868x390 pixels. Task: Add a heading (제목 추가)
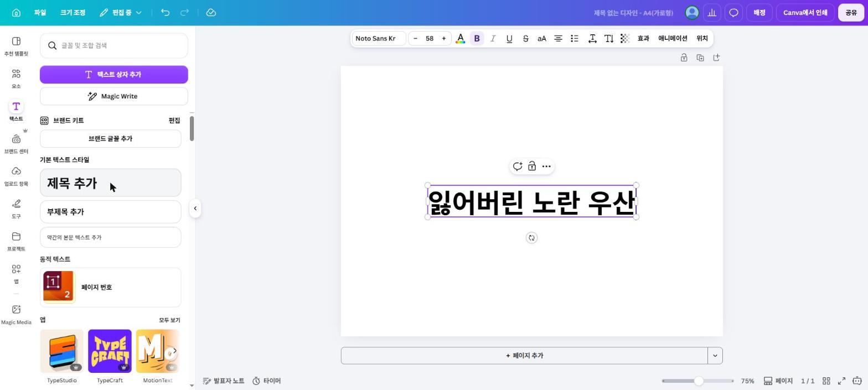pos(111,183)
